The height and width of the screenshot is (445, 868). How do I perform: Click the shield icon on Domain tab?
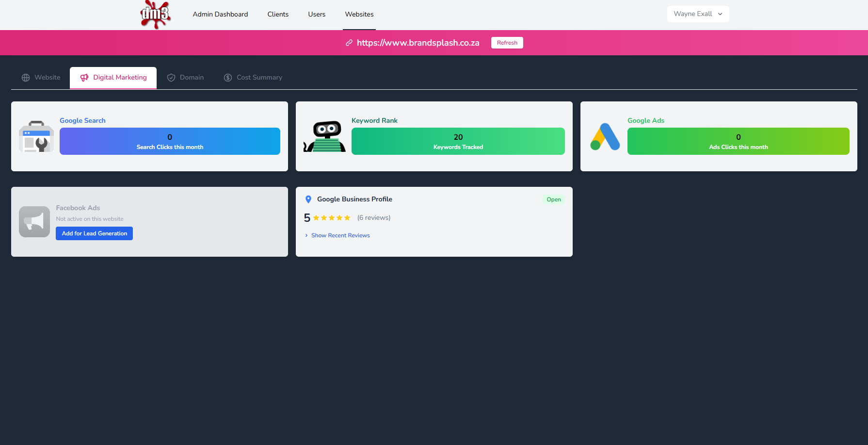[x=171, y=78]
